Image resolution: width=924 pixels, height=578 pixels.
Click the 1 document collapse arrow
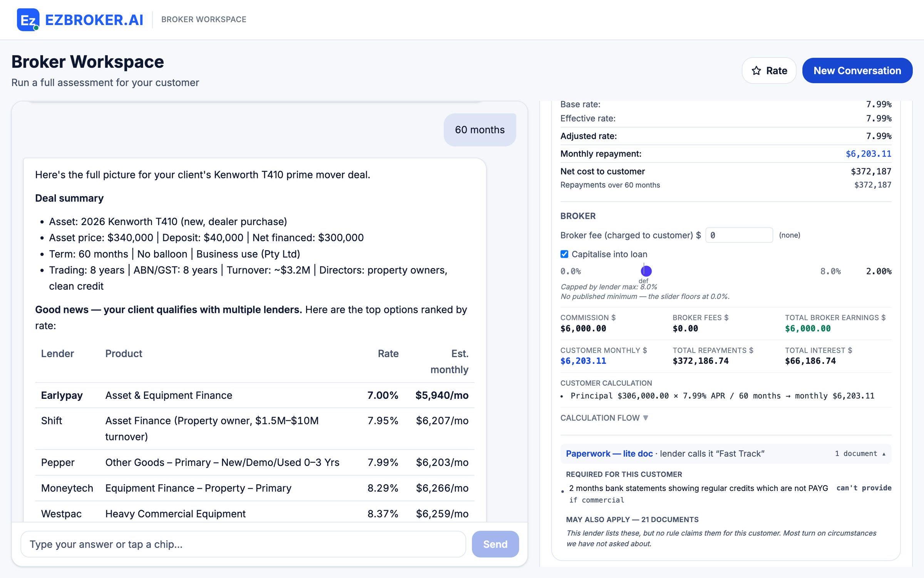tap(884, 454)
